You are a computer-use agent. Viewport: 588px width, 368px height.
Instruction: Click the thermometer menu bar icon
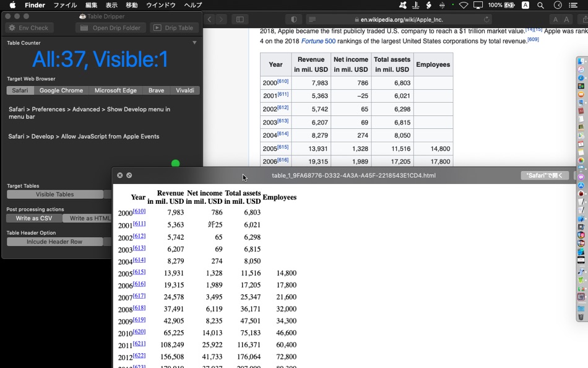415,5
